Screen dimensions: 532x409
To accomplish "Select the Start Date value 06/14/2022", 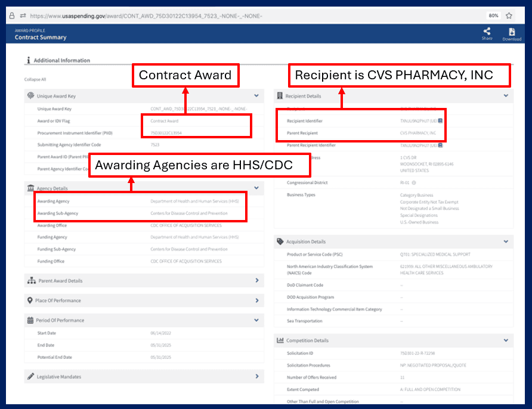I will tap(161, 333).
